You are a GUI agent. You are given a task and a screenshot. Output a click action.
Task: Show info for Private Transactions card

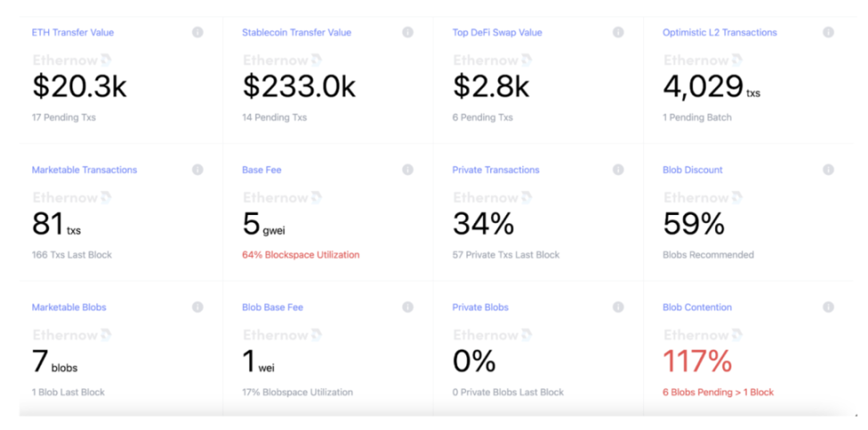click(x=618, y=170)
